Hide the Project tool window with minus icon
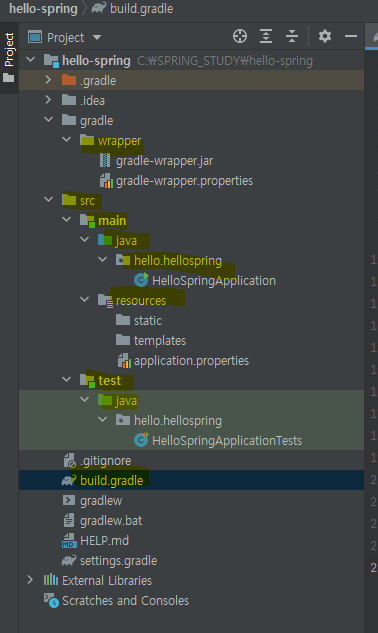 click(x=351, y=36)
